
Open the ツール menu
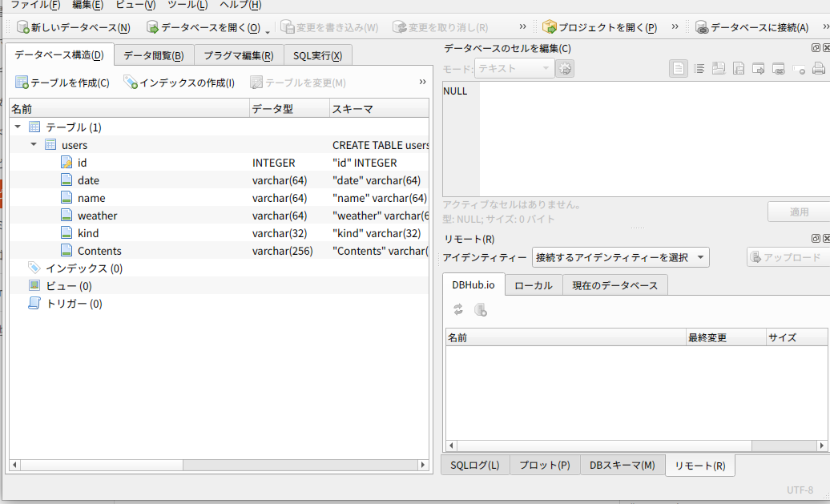pos(187,5)
